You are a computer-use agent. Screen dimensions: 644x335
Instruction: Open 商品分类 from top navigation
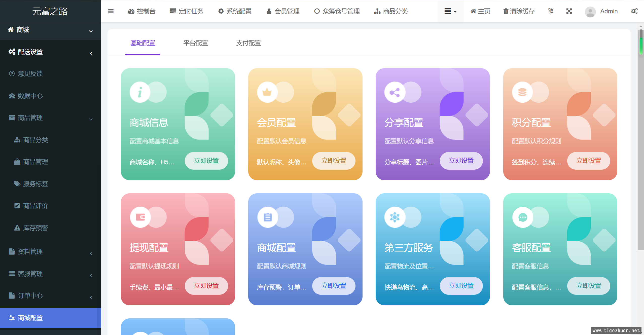coord(391,11)
